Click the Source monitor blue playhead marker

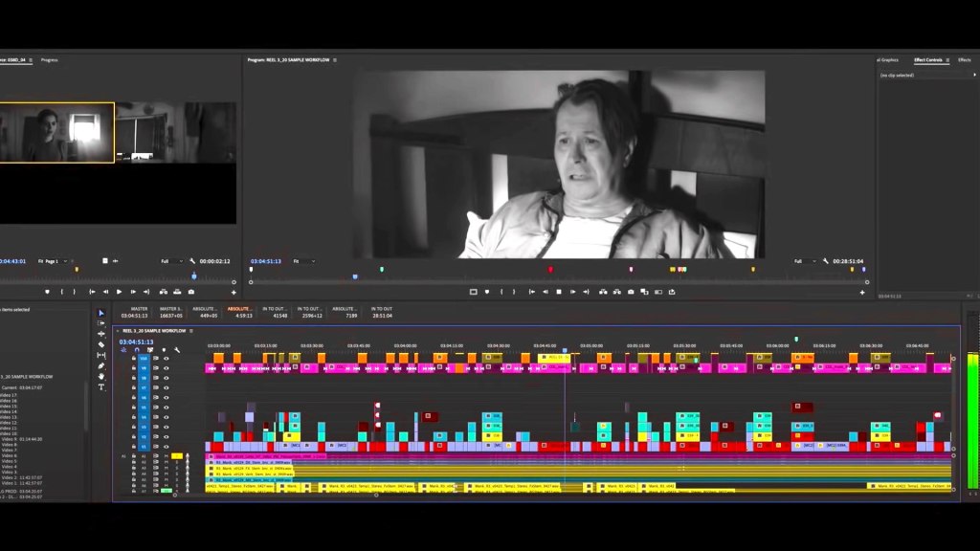coord(193,275)
